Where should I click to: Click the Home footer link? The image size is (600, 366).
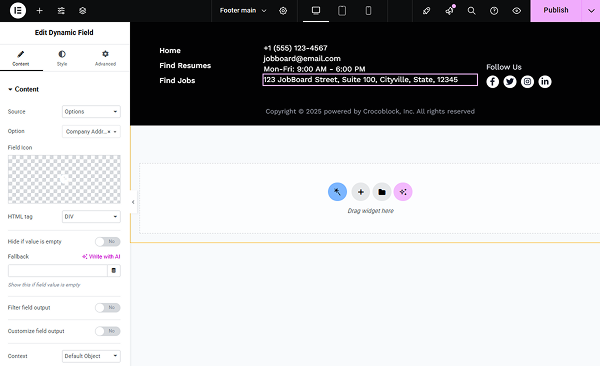click(170, 51)
